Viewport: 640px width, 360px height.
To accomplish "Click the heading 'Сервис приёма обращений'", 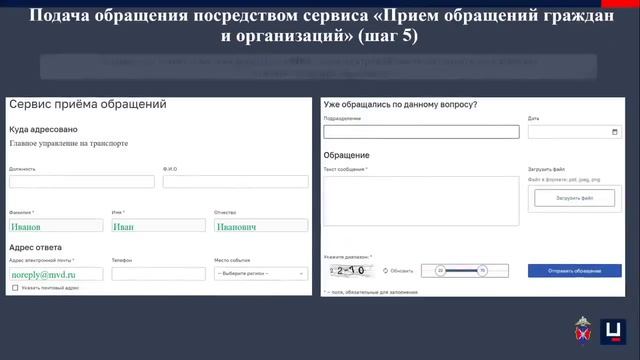I will pyautogui.click(x=88, y=104).
